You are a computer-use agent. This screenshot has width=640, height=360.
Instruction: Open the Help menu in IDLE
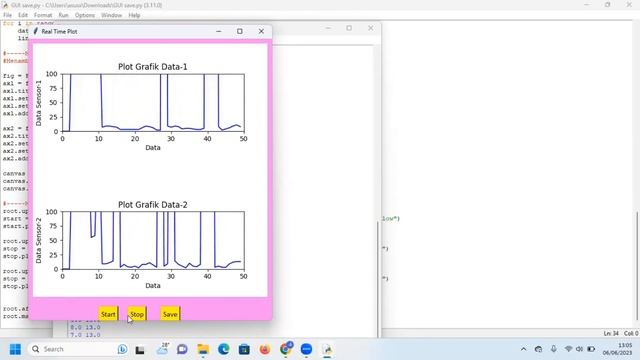(x=134, y=15)
